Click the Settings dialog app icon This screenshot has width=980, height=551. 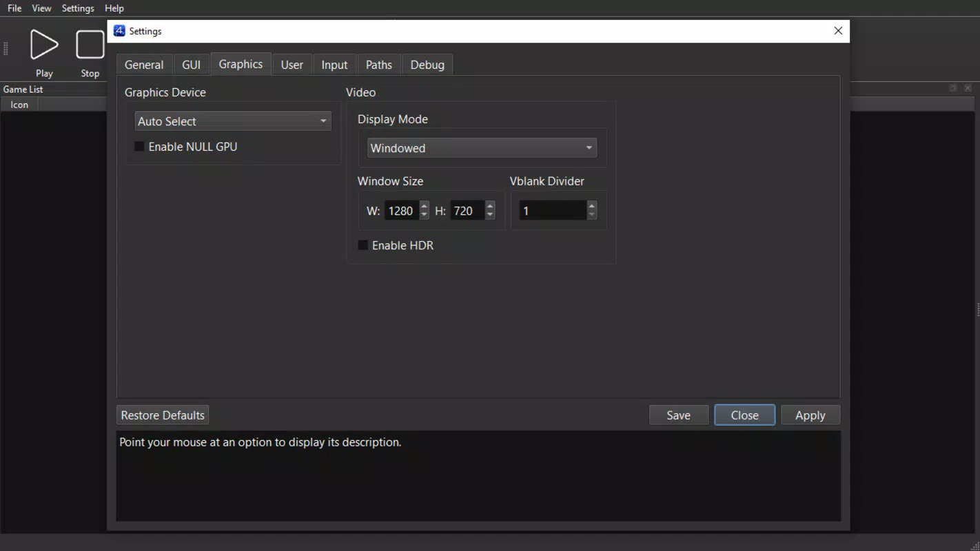pyautogui.click(x=119, y=31)
